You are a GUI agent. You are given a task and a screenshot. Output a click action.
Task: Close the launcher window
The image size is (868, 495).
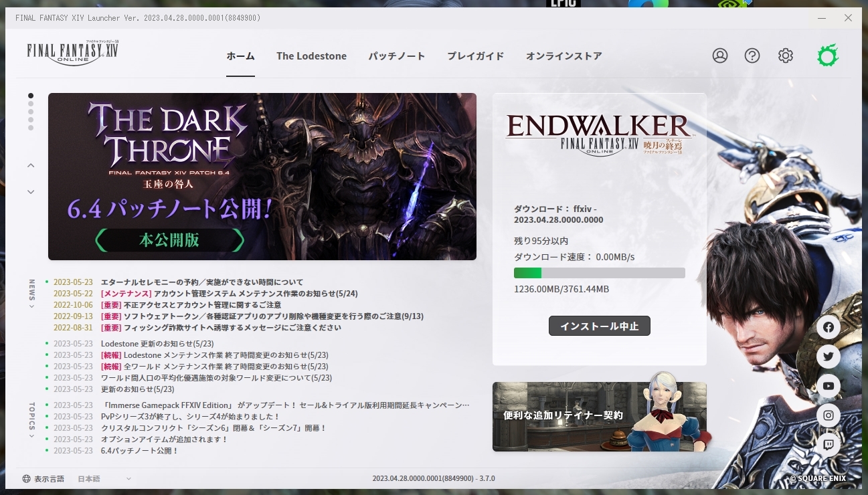(848, 18)
